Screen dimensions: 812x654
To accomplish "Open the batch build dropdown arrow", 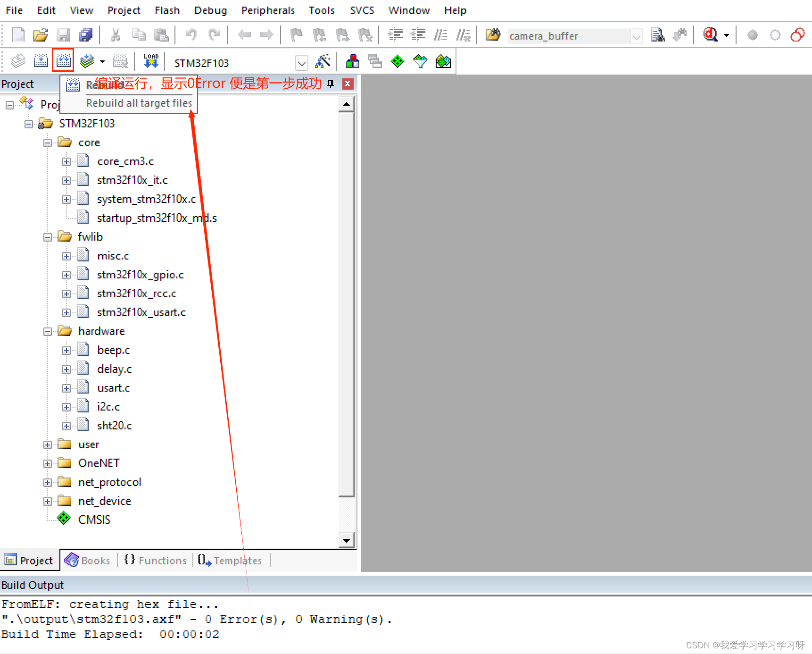I will (x=102, y=62).
